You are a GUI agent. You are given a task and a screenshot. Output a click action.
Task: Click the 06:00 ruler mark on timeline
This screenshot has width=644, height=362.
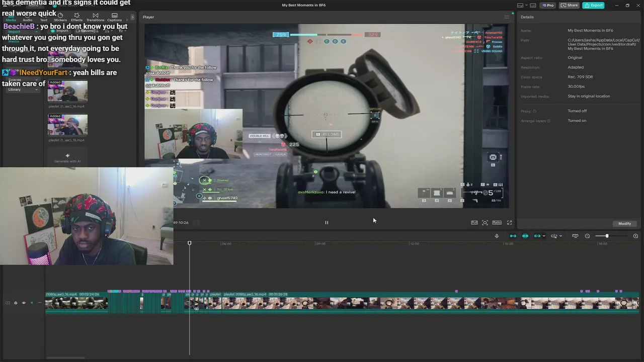pos(226,244)
